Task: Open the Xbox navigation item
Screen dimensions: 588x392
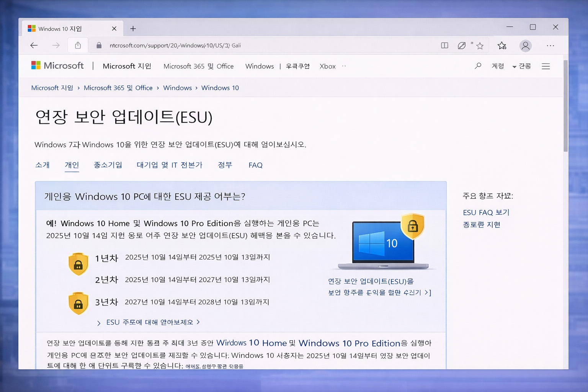Action: pyautogui.click(x=328, y=66)
